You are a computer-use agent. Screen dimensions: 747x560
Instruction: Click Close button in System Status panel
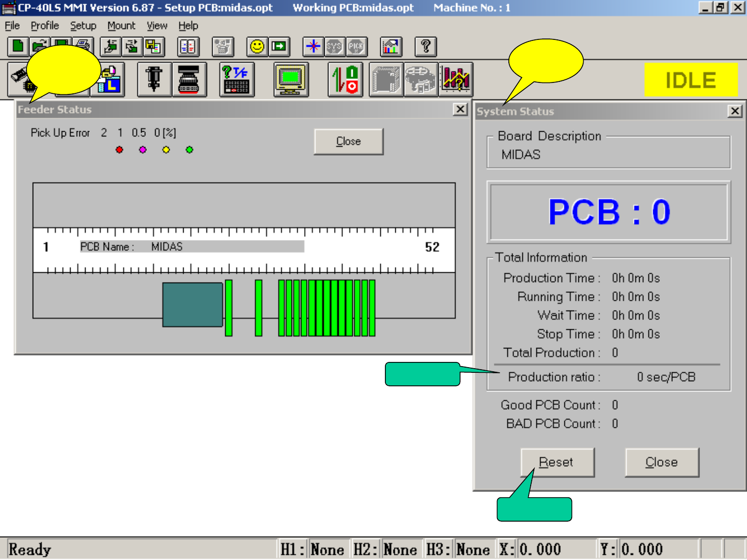tap(662, 462)
